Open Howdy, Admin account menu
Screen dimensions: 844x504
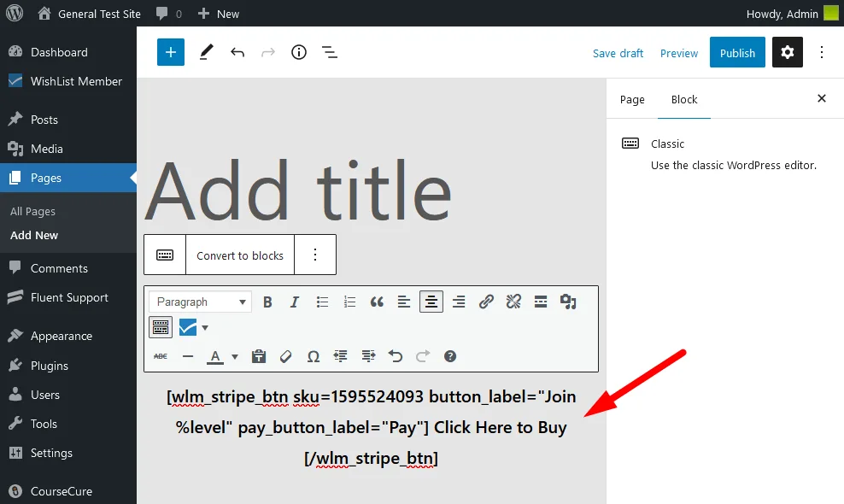792,14
